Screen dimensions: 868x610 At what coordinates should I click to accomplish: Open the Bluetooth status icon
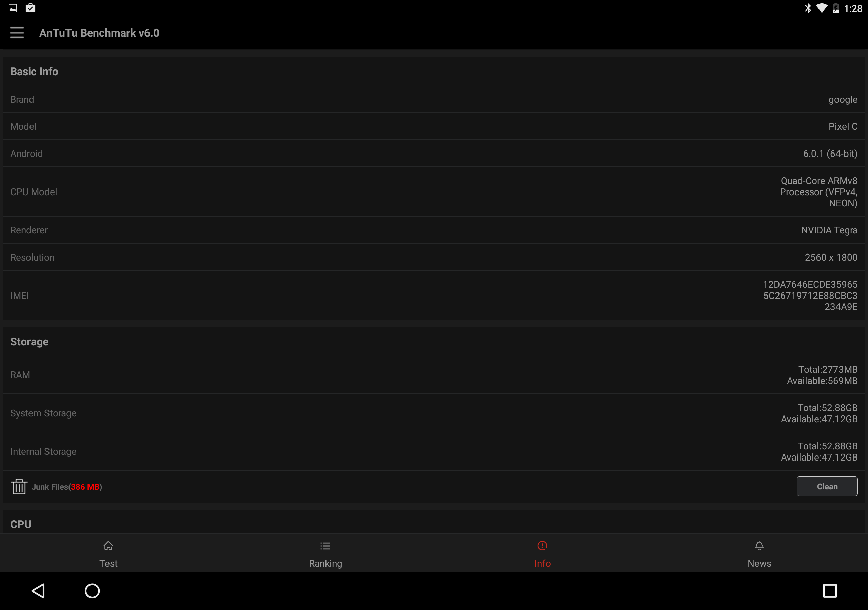pyautogui.click(x=808, y=8)
